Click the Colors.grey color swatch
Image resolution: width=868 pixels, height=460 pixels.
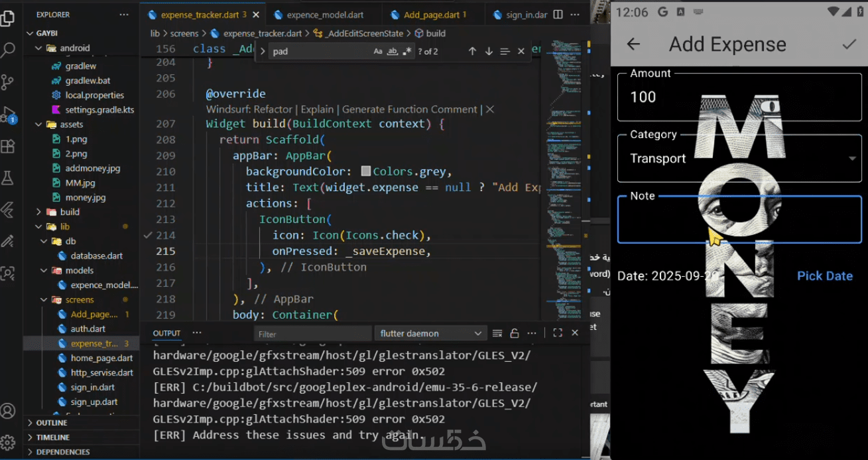coord(366,171)
